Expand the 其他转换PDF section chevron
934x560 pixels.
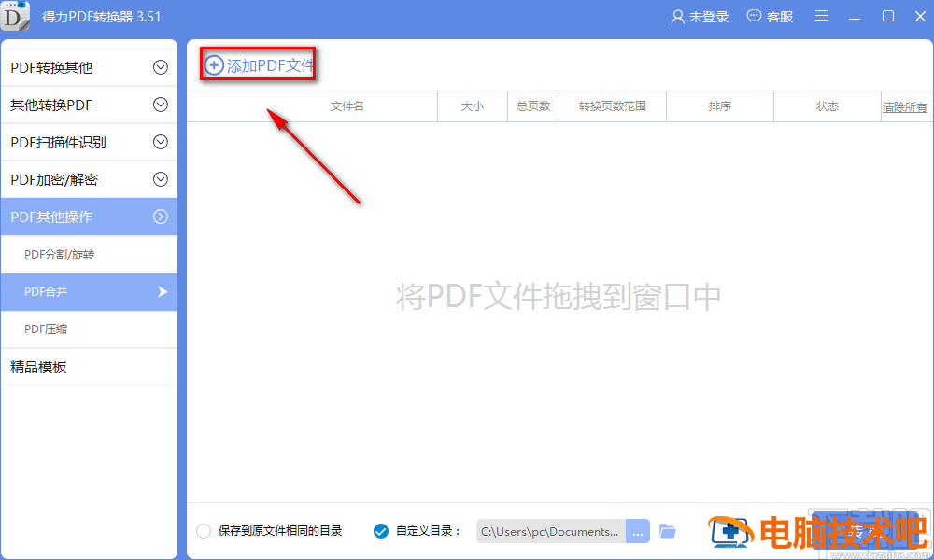(x=161, y=105)
